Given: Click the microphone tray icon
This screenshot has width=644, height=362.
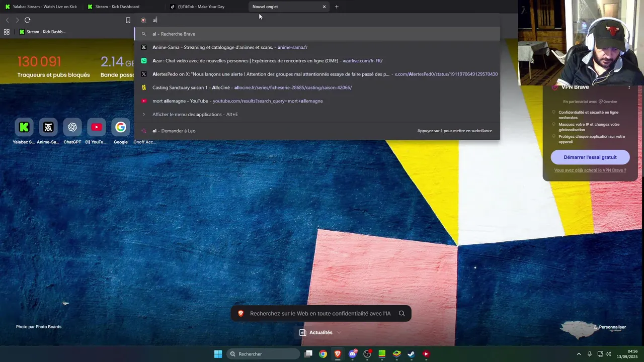Looking at the screenshot, I should [590, 354].
